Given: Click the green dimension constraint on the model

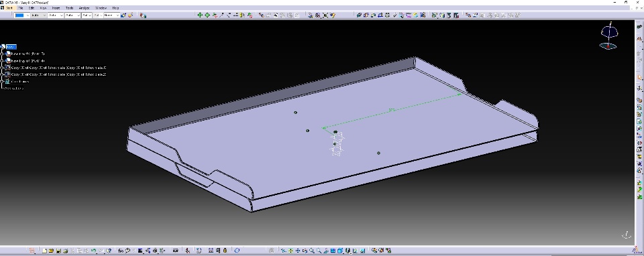Looking at the screenshot, I should click(x=392, y=110).
